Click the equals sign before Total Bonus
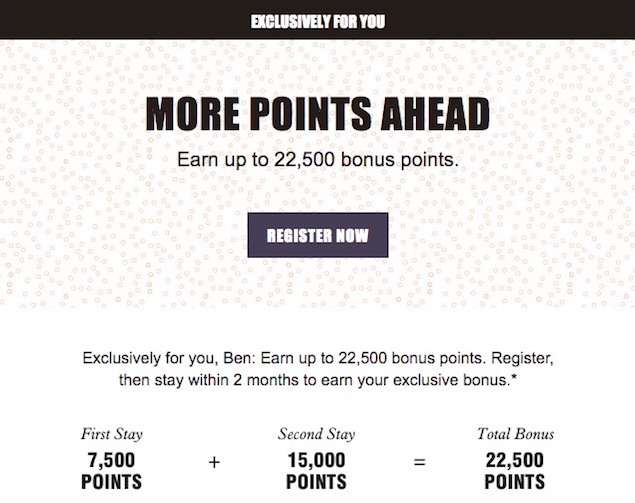The height and width of the screenshot is (503, 635). point(420,462)
